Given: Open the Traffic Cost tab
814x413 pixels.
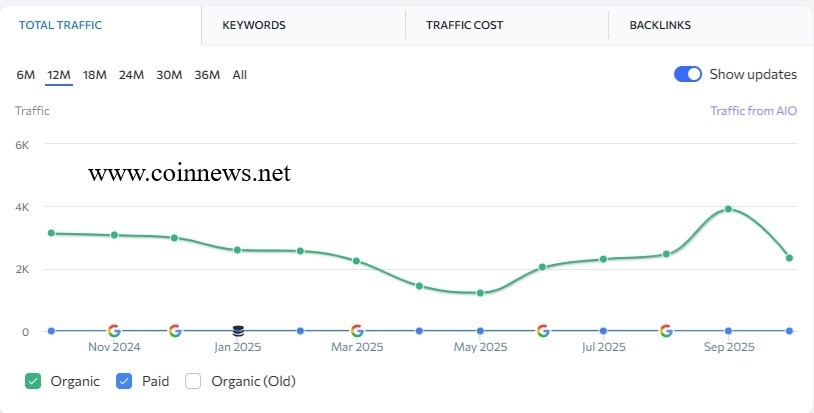Looking at the screenshot, I should 464,25.
